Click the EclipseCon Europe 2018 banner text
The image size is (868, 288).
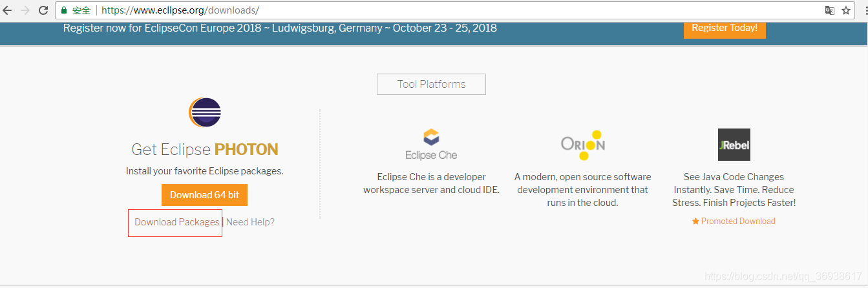pyautogui.click(x=280, y=28)
